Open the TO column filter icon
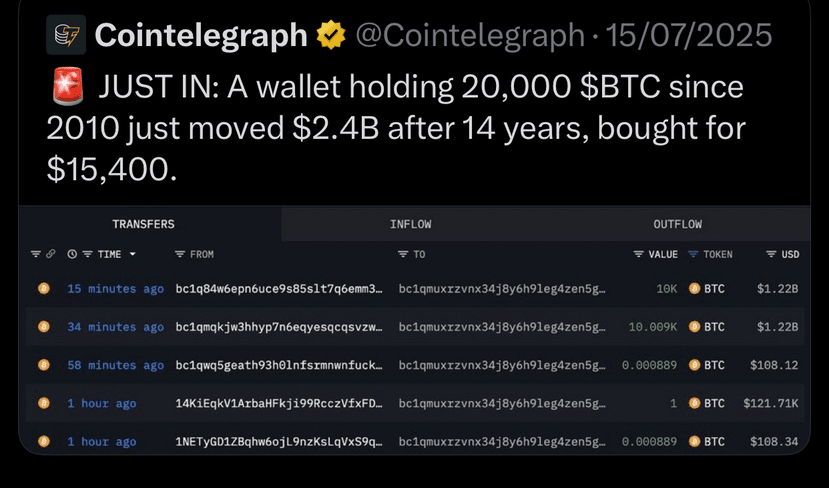The height and width of the screenshot is (488, 829). pyautogui.click(x=403, y=254)
